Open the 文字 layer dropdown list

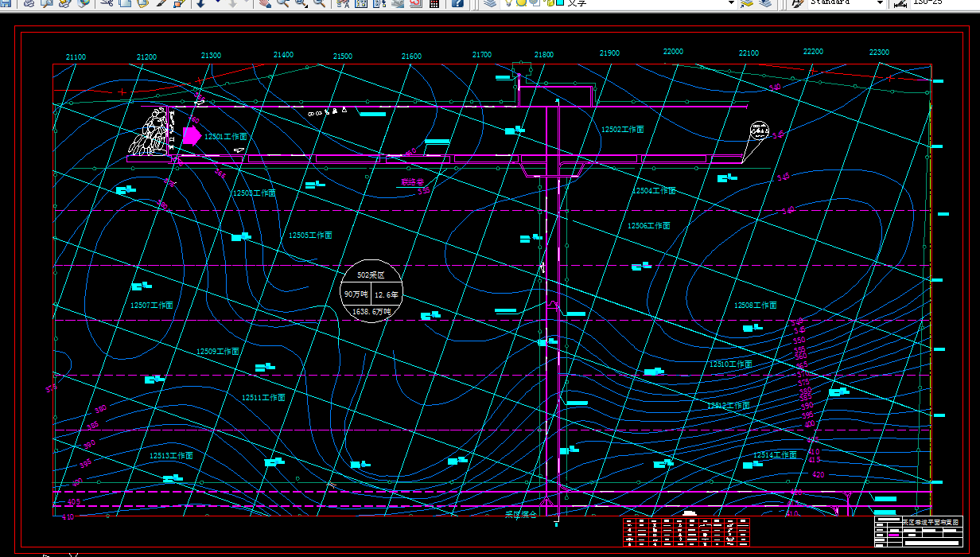click(x=731, y=2)
